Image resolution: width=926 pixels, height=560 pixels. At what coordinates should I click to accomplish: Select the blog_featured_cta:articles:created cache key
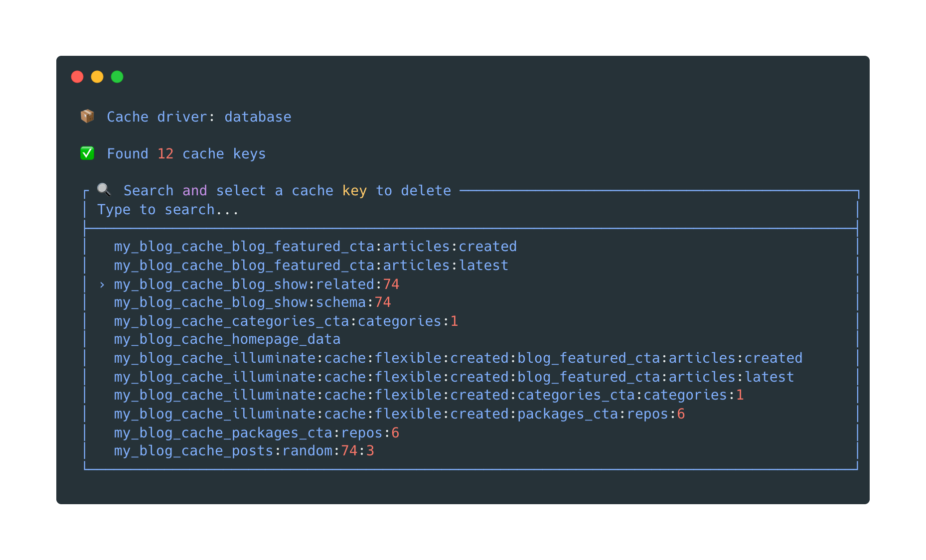pos(315,247)
